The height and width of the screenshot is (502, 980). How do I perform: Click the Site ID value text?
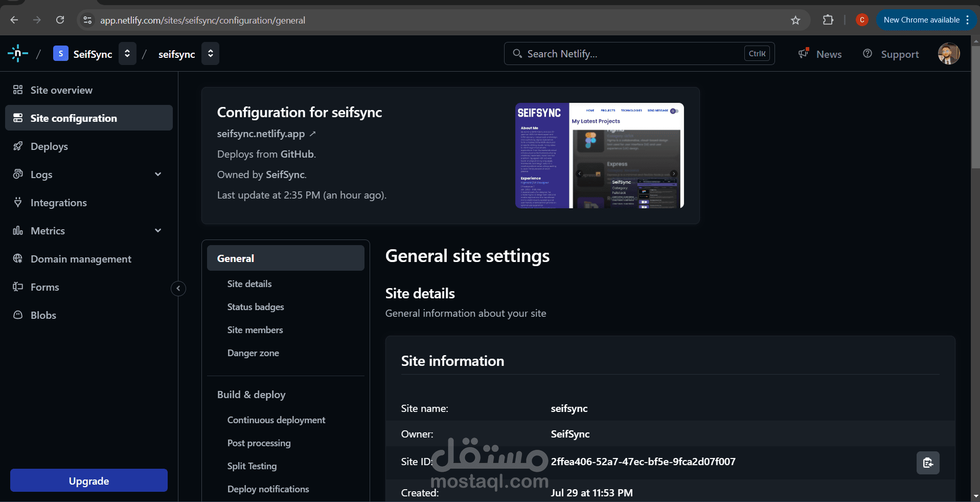(x=643, y=462)
